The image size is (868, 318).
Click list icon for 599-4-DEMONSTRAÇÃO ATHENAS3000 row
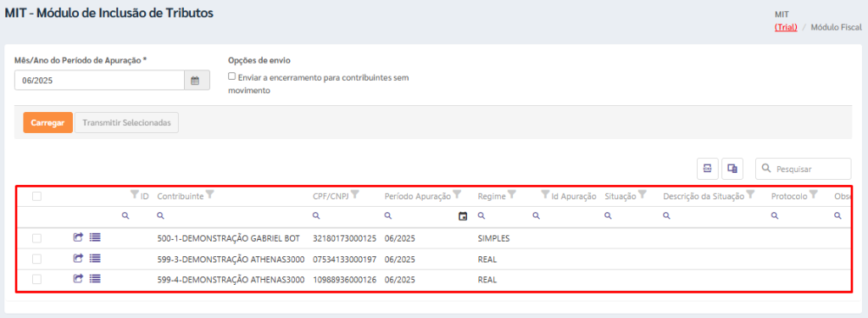click(95, 279)
